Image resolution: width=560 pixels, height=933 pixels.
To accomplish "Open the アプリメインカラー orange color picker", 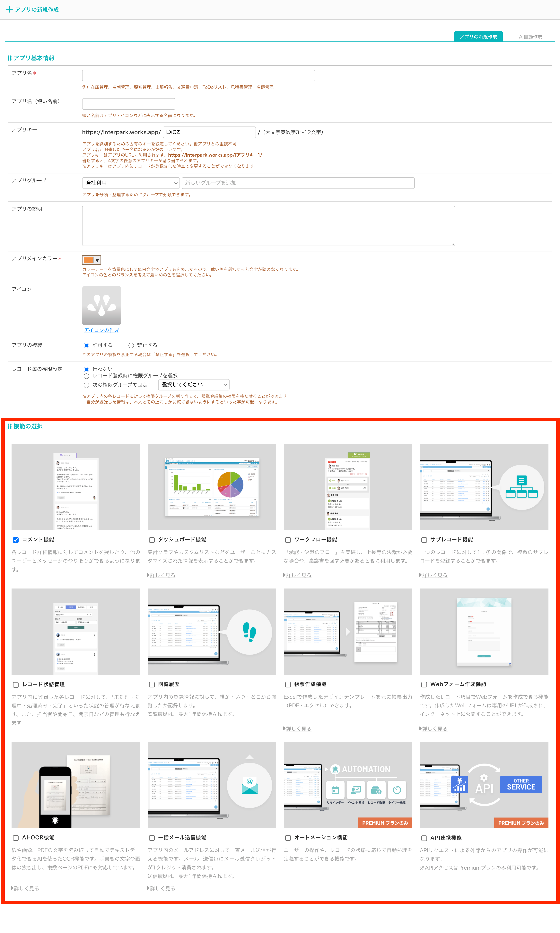I will (x=91, y=260).
